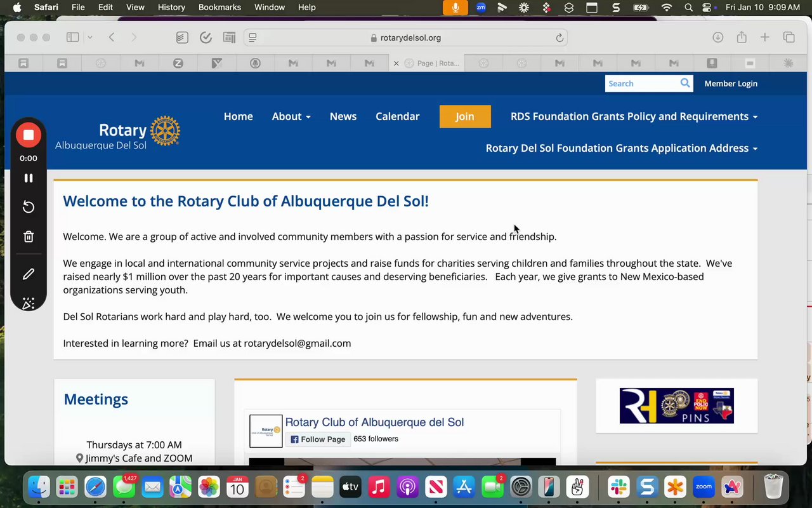
Task: Select the pencil draw tool in the recorder
Action: pos(29,274)
